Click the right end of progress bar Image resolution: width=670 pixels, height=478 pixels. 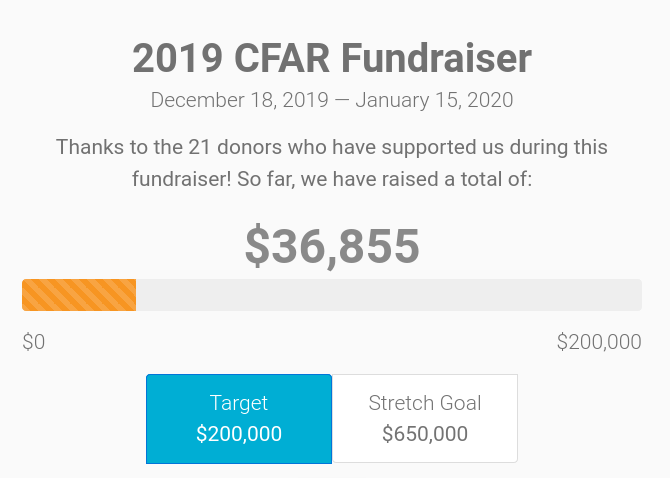pos(639,295)
